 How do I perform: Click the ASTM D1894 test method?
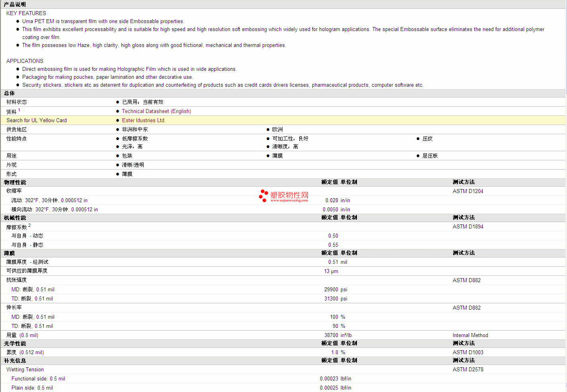[x=468, y=227]
